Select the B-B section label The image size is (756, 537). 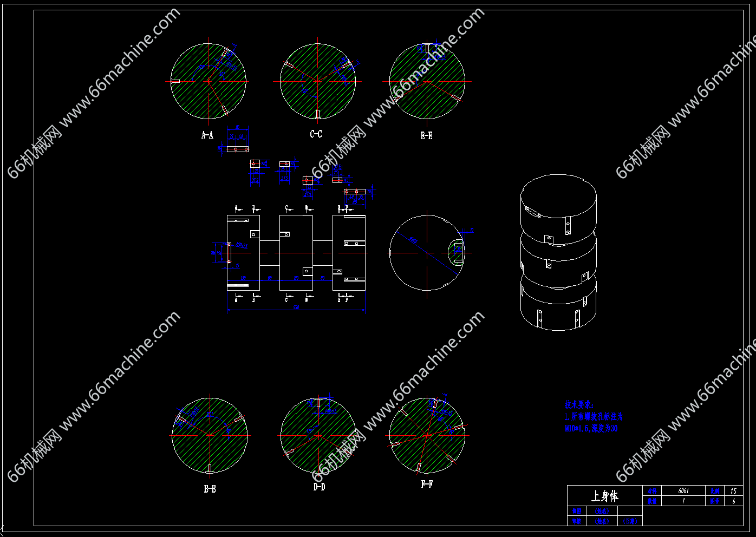pyautogui.click(x=210, y=489)
